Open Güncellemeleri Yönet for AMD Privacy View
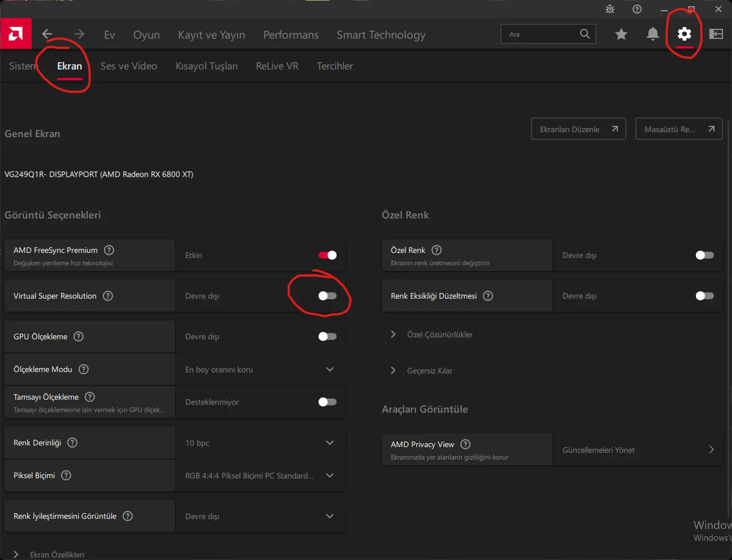The width and height of the screenshot is (732, 560). click(637, 450)
